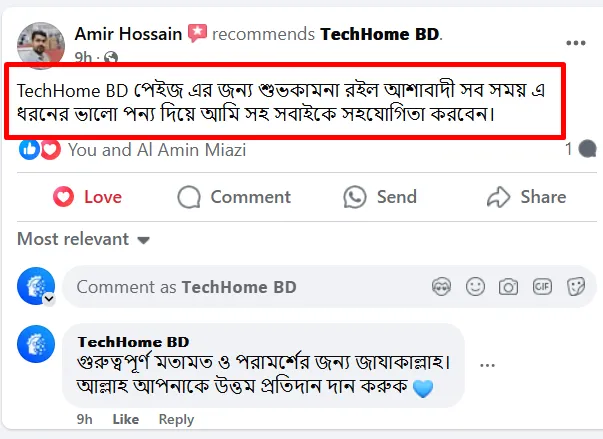Reply to the TechHome BD comment
This screenshot has width=603, height=439.
[176, 419]
